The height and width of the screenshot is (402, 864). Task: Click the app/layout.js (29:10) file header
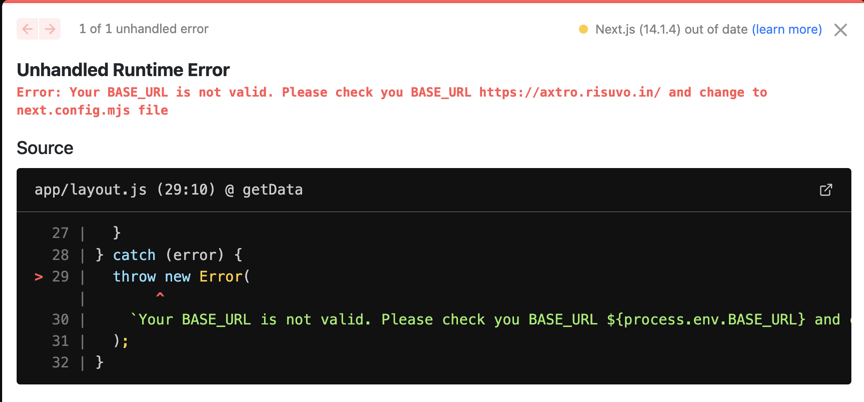[x=168, y=189]
